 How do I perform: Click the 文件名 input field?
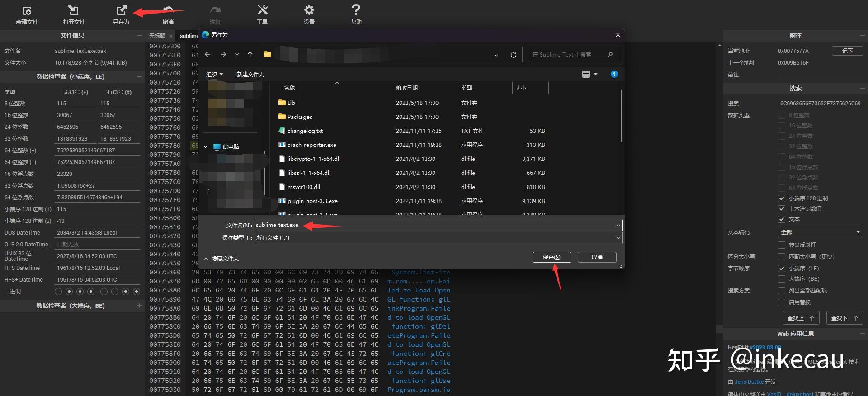[x=434, y=225]
